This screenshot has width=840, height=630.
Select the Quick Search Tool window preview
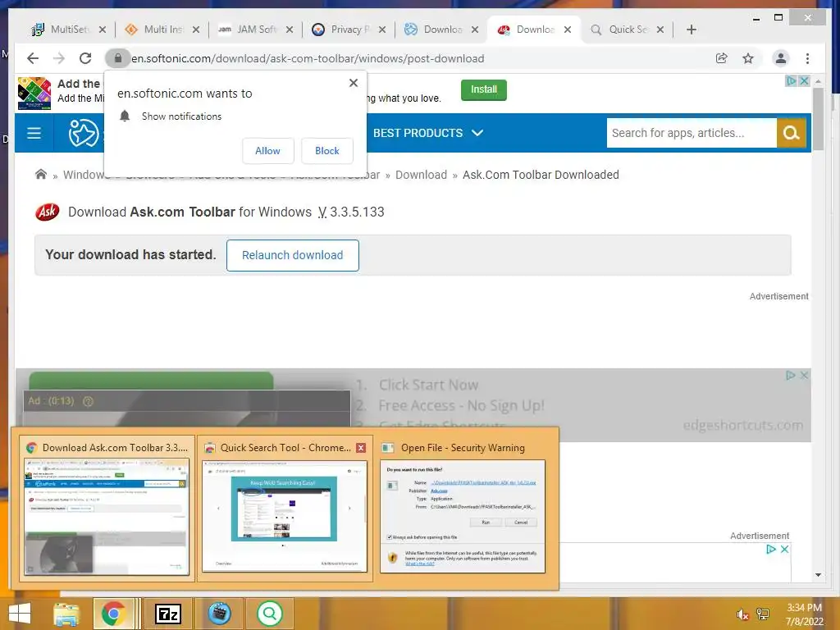click(x=285, y=509)
